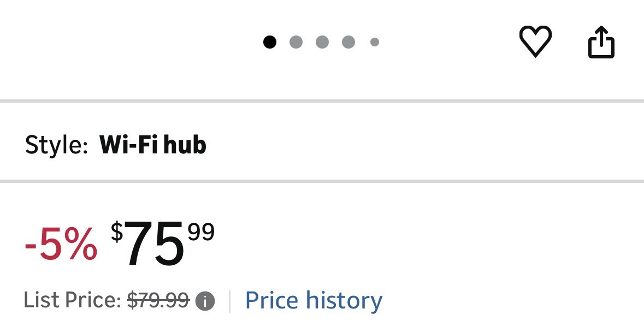Select fourth image indicator dot
Image resolution: width=644 pixels, height=321 pixels.
point(348,42)
